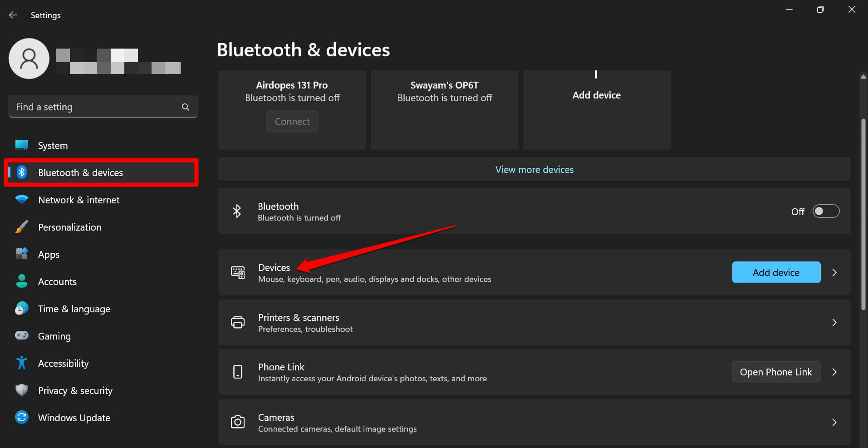
Task: Click scrollbar up arrow
Action: coord(863,76)
